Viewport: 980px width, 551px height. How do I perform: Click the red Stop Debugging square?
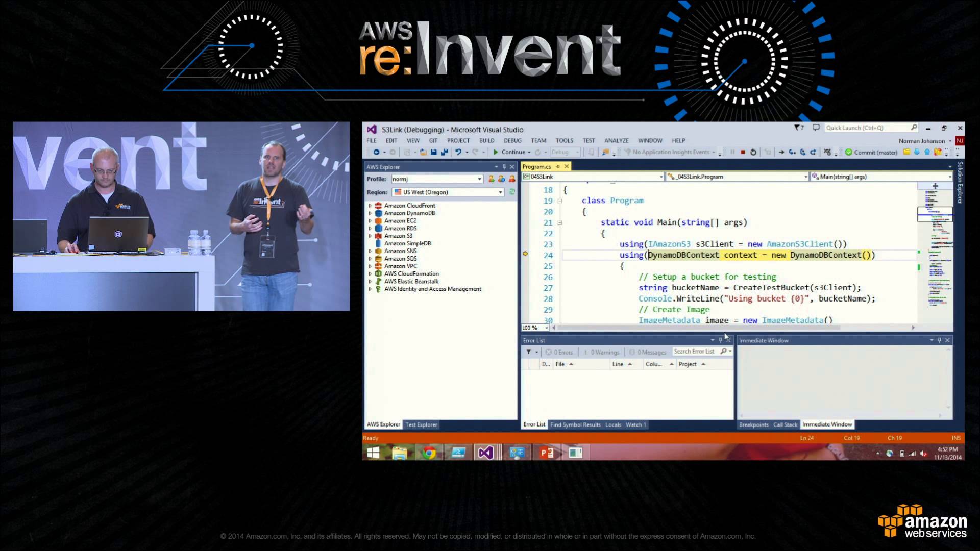(743, 152)
